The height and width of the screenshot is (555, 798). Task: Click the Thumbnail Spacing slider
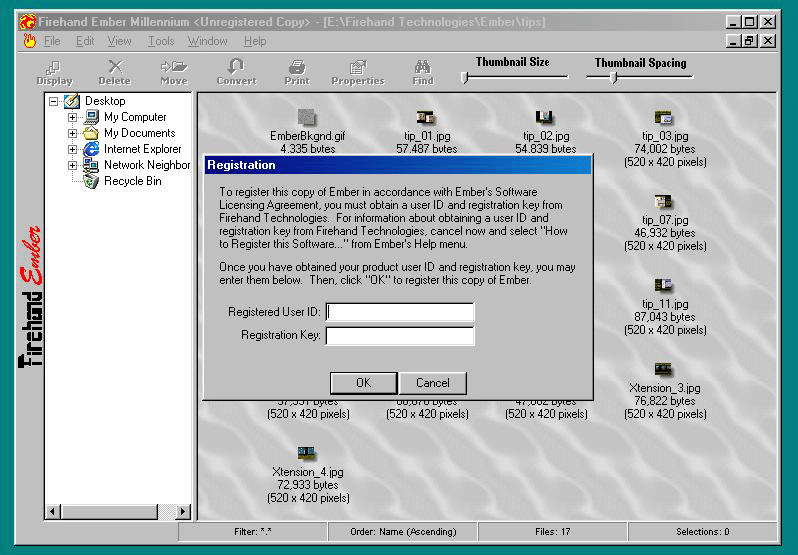(614, 77)
